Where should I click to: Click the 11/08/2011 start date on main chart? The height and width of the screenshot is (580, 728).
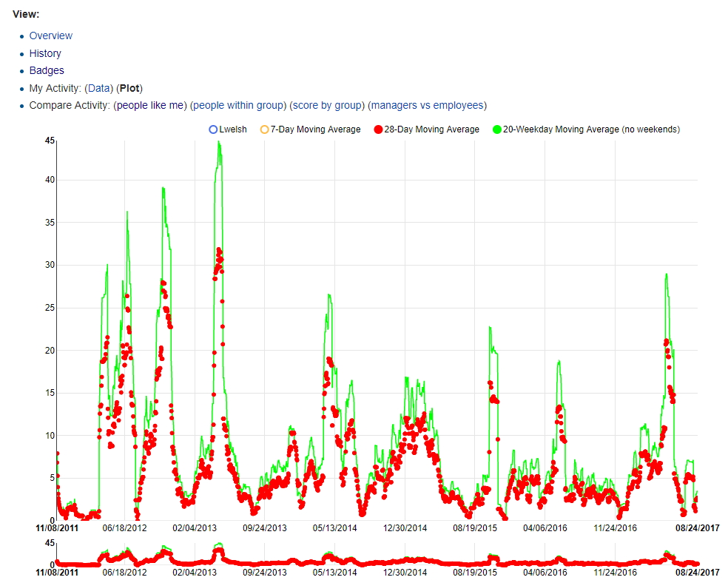[57, 528]
